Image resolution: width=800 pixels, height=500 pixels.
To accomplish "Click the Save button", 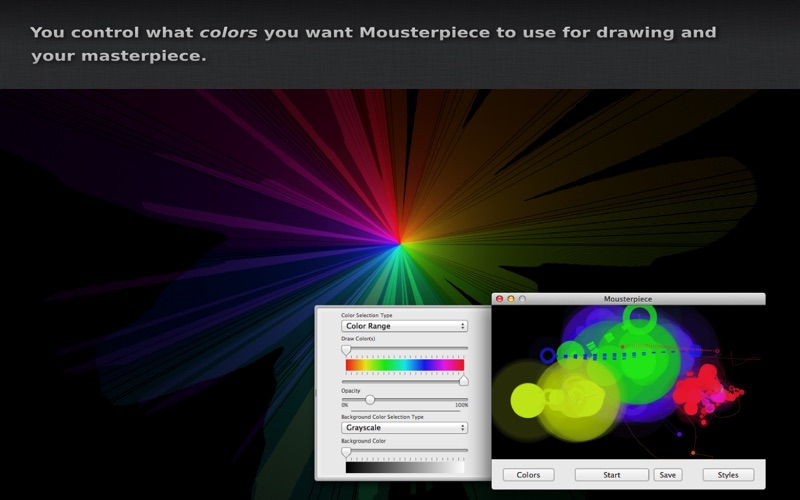I will point(667,474).
